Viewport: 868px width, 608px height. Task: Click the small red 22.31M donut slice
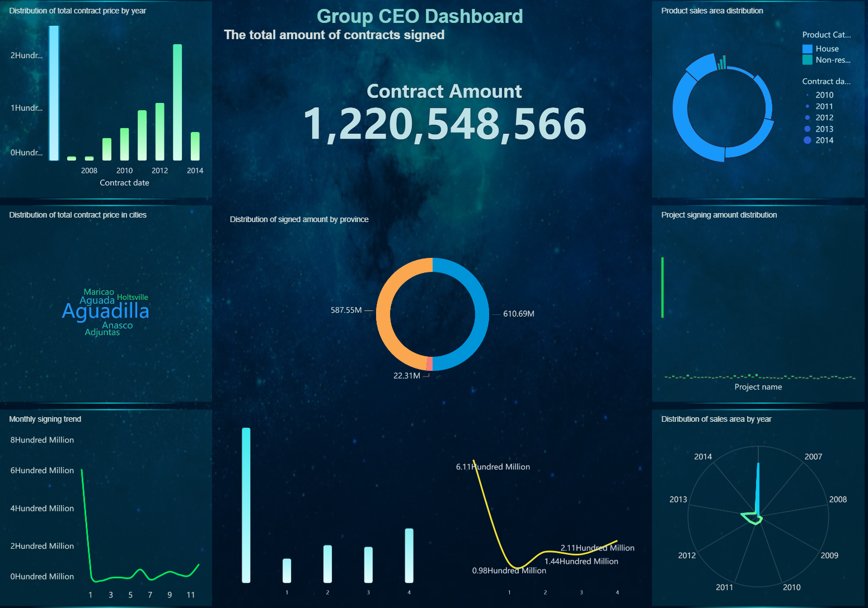click(x=429, y=364)
